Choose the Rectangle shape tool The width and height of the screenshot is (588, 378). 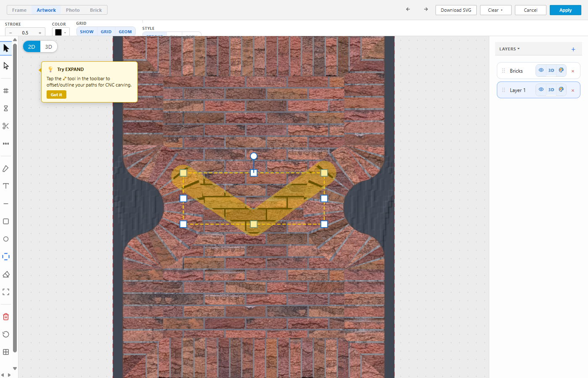6,221
